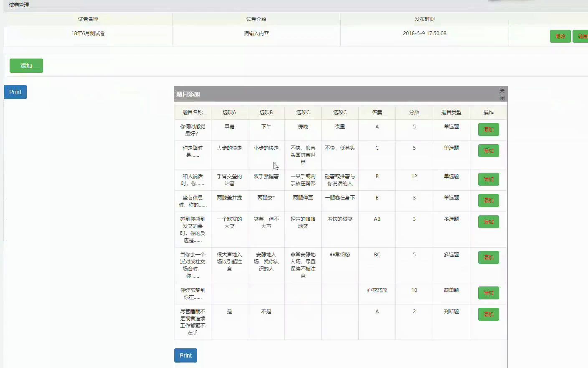Click the 请输入内容 description cell
Image resolution: width=588 pixels, height=368 pixels.
click(x=256, y=33)
